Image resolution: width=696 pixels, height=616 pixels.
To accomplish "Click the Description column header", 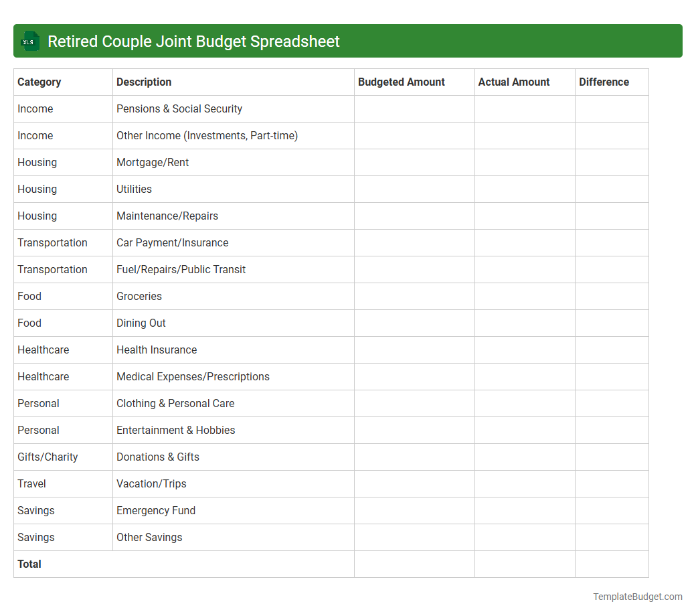I will click(x=143, y=82).
